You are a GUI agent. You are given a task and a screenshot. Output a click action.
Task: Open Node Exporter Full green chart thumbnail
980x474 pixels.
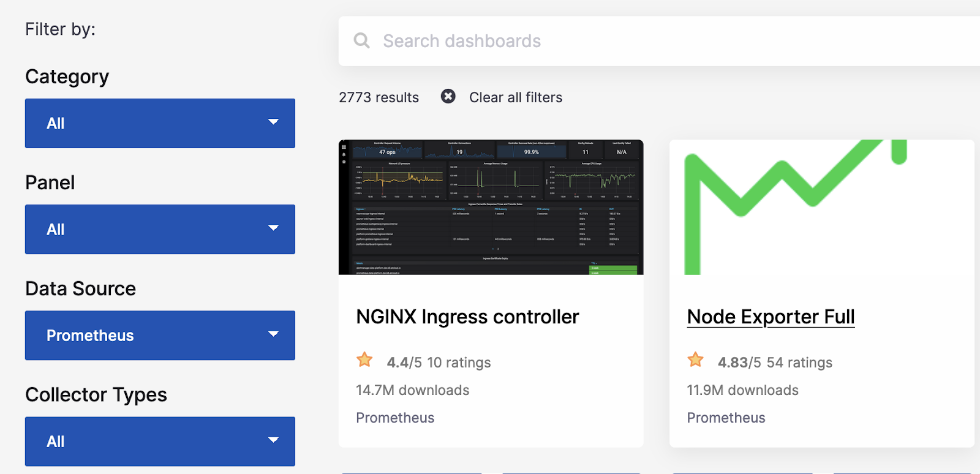tap(821, 207)
